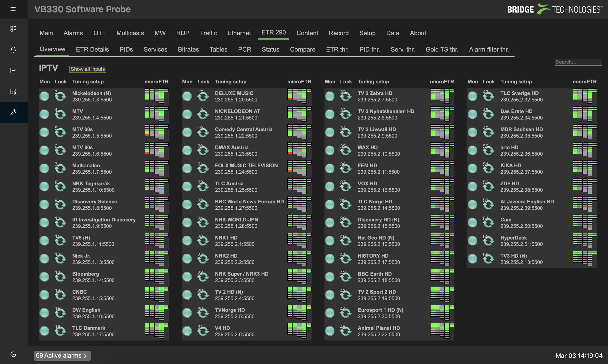Toggle dark mode moon icon

13,354
